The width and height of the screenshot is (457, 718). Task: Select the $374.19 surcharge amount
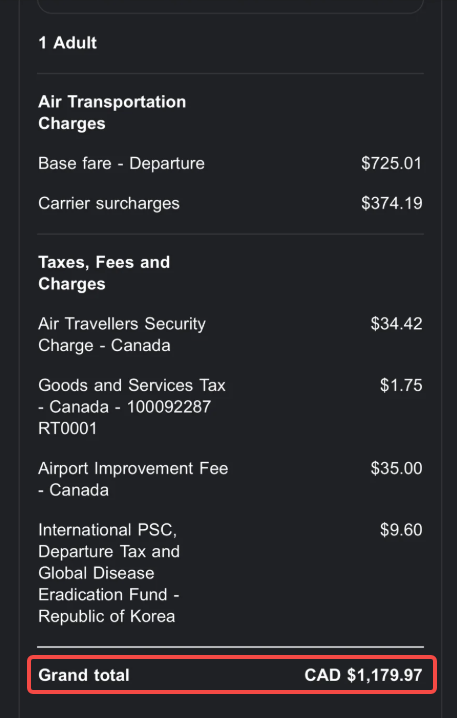[392, 204]
